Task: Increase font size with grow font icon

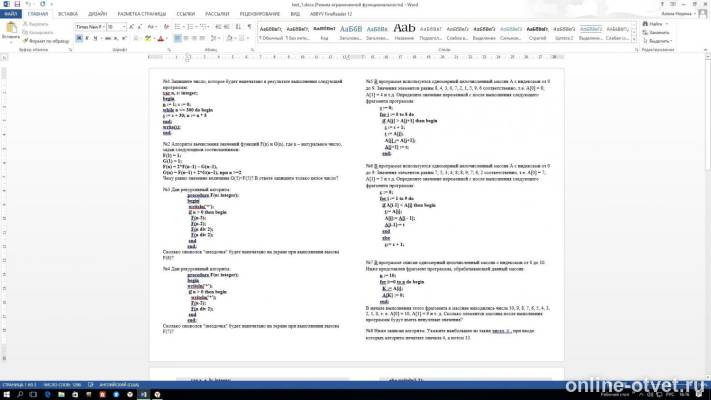Action: 131,27
